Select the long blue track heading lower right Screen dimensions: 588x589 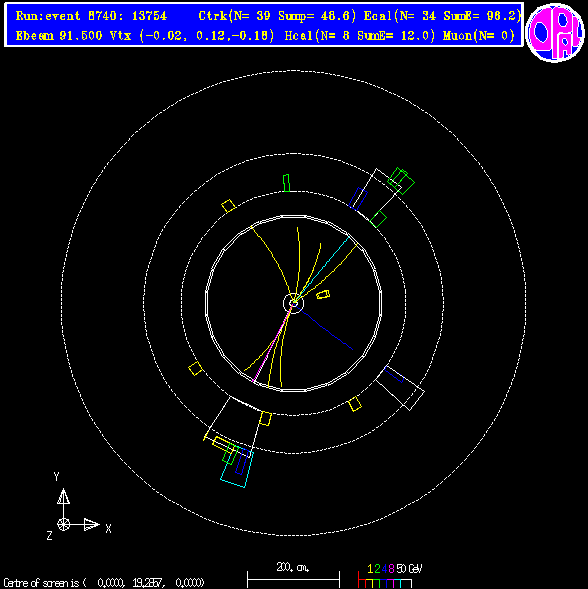324,327
